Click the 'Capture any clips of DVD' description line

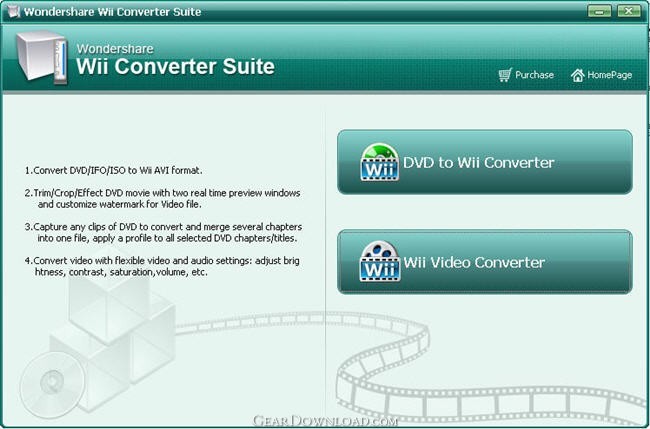coord(163,233)
